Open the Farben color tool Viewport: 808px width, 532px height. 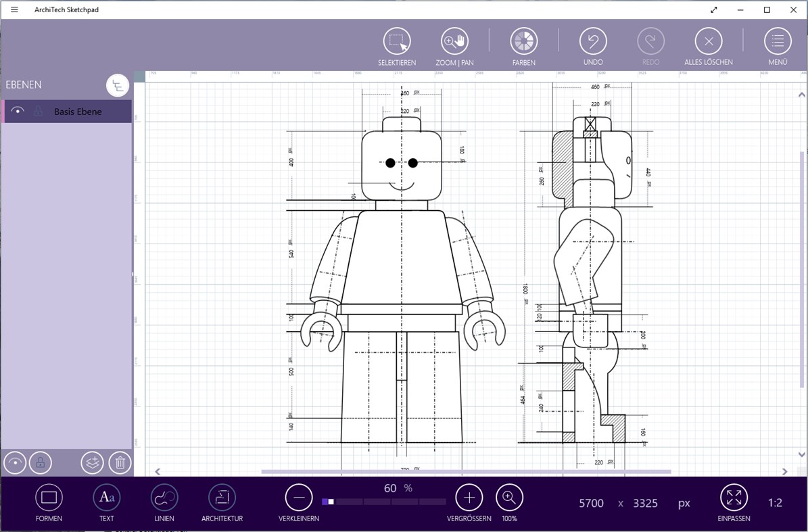(x=524, y=41)
